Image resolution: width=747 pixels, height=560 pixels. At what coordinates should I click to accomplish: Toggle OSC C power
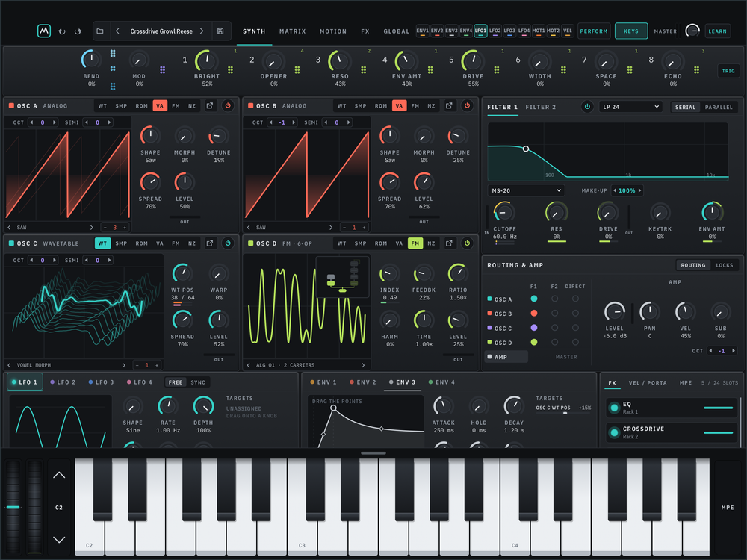click(228, 243)
